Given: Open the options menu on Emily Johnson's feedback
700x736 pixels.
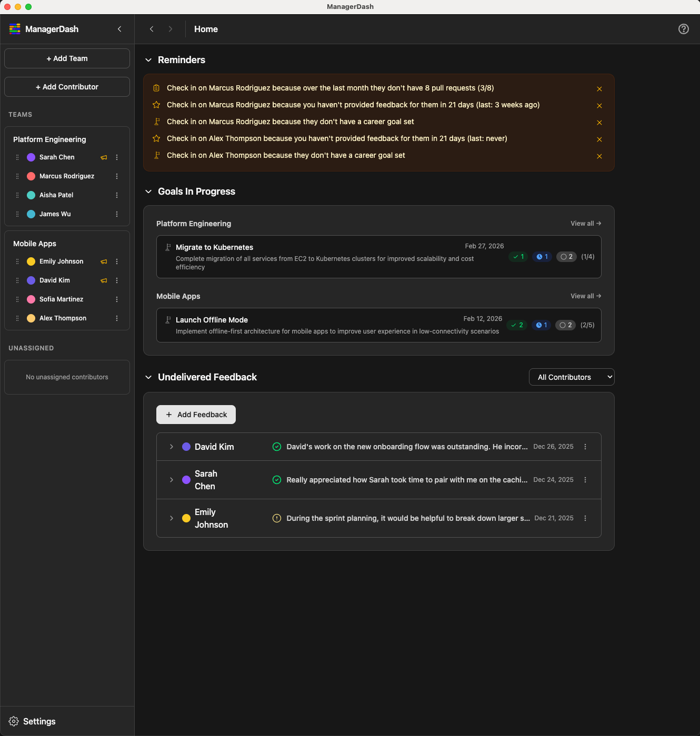Looking at the screenshot, I should pos(585,518).
